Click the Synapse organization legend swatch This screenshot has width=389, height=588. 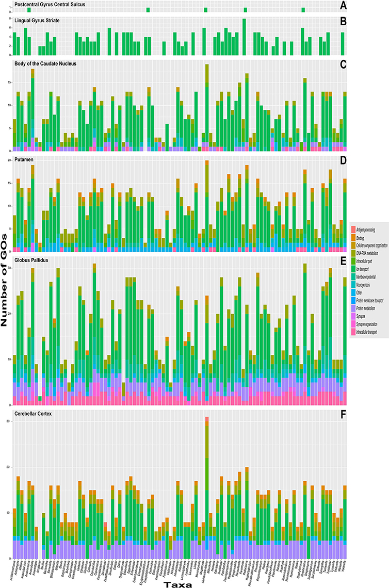tap(353, 324)
